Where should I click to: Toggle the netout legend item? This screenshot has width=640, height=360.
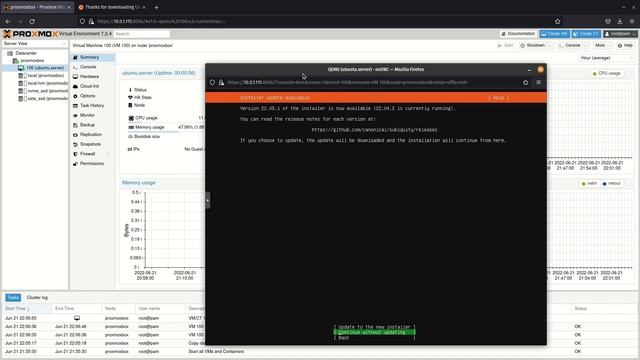[x=611, y=184]
